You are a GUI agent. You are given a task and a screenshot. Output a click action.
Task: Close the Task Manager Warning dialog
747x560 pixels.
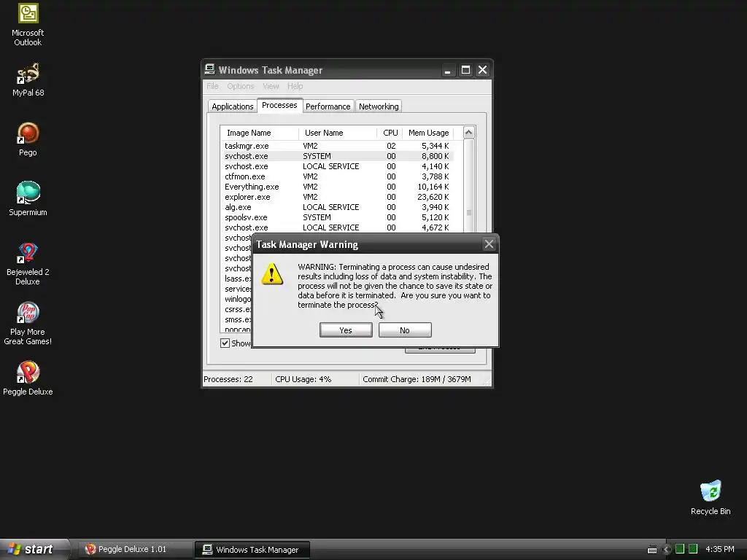coord(489,244)
